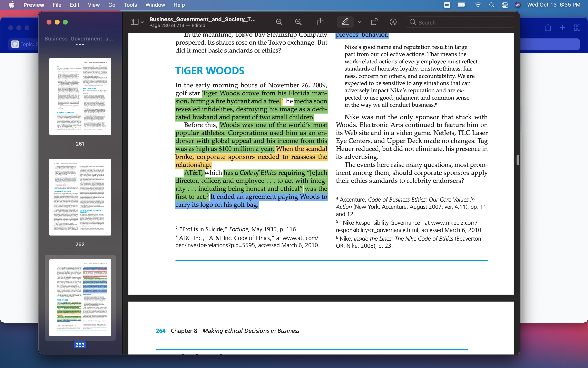Image resolution: width=588 pixels, height=368 pixels.
Task: Click the green full-screen window button
Action: 65,22
